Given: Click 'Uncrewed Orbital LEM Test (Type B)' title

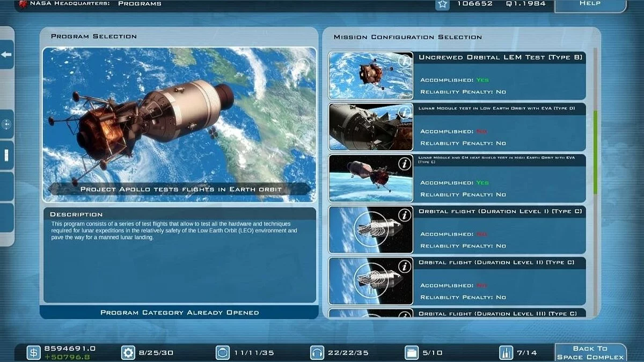Looking at the screenshot, I should (500, 57).
